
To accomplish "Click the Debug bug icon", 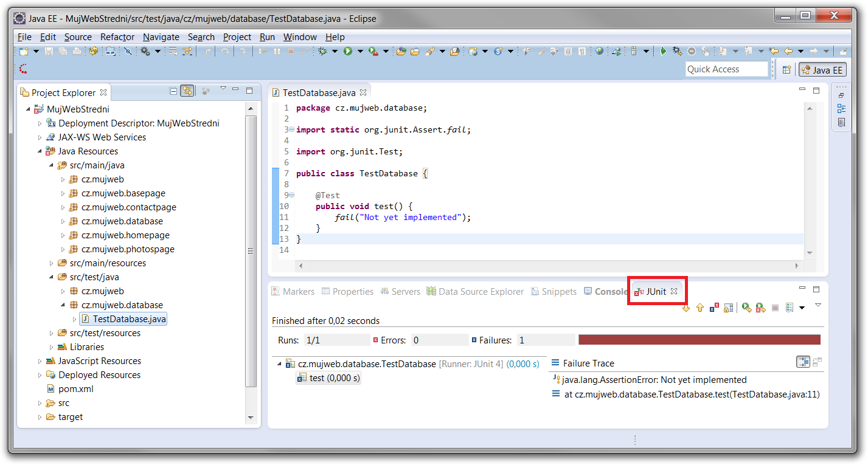I will [322, 52].
